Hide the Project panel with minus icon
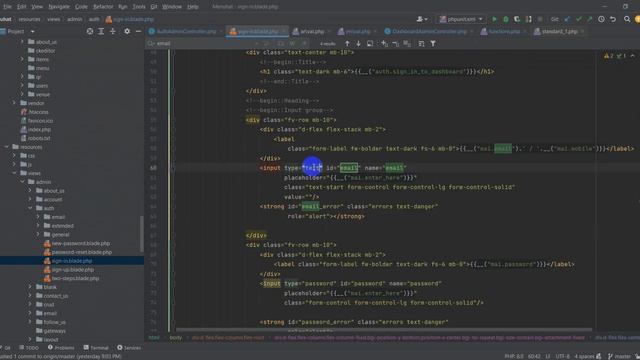This screenshot has height=360, width=640. point(138,31)
